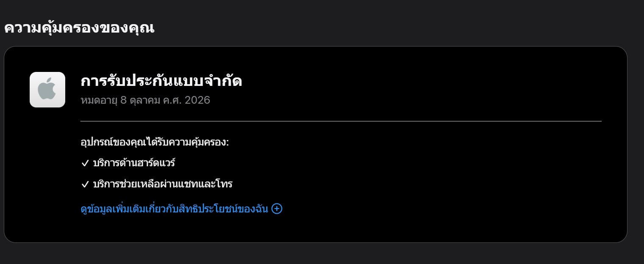
Task: Click the checkmark next to บริการช่วยเหลือผ่านแชทและโทร
Action: (x=85, y=184)
